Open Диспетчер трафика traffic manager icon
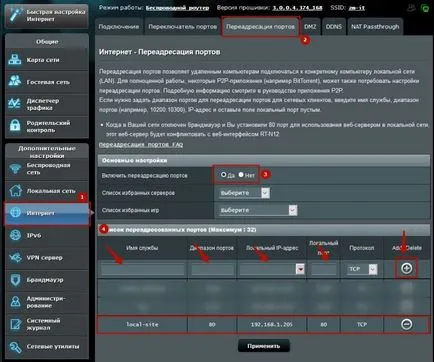Image resolution: width=434 pixels, height=362 pixels. coord(15,104)
